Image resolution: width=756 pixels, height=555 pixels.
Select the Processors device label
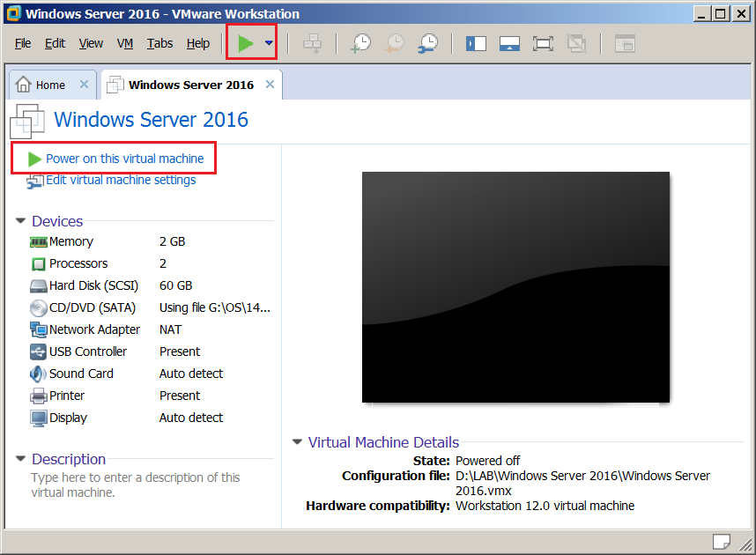click(x=78, y=263)
